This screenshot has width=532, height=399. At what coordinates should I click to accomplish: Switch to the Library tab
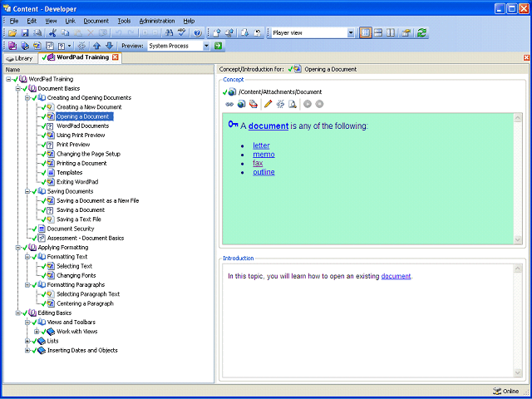pyautogui.click(x=20, y=58)
